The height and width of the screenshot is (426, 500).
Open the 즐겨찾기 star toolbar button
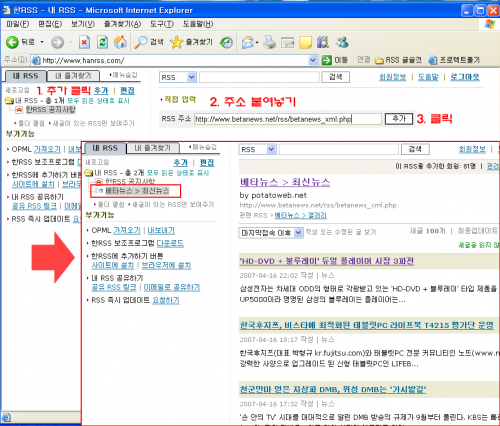(x=191, y=42)
